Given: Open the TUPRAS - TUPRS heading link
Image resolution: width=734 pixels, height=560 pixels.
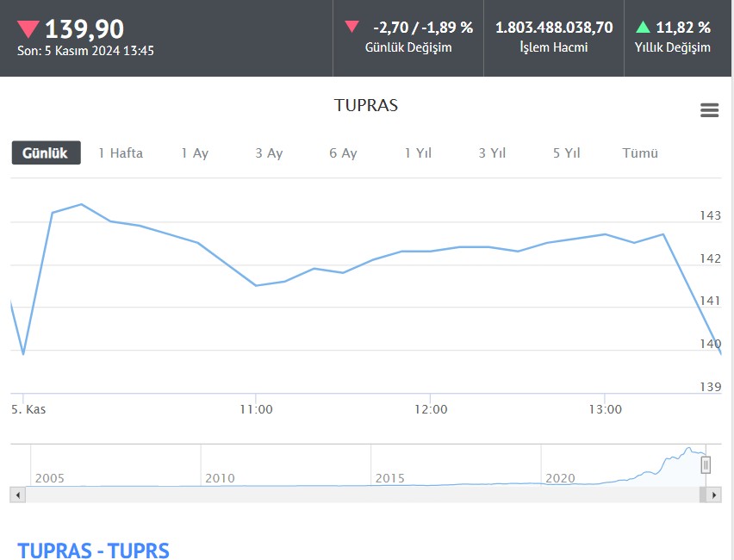Looking at the screenshot, I should (x=93, y=551).
